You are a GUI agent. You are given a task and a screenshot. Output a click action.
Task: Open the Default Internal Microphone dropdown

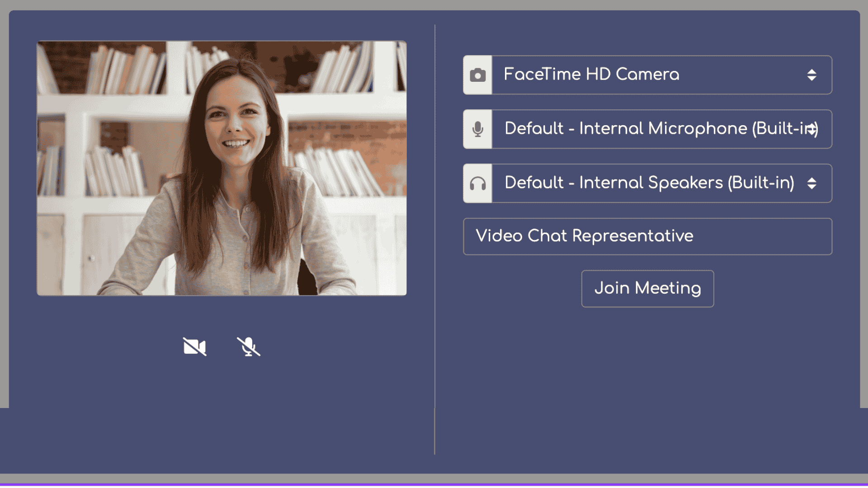coord(662,129)
